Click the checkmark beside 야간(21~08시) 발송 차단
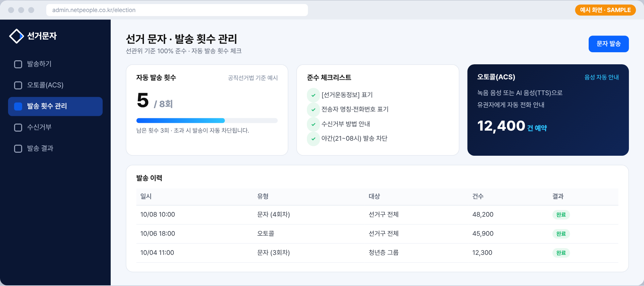This screenshot has width=644, height=286. [313, 139]
